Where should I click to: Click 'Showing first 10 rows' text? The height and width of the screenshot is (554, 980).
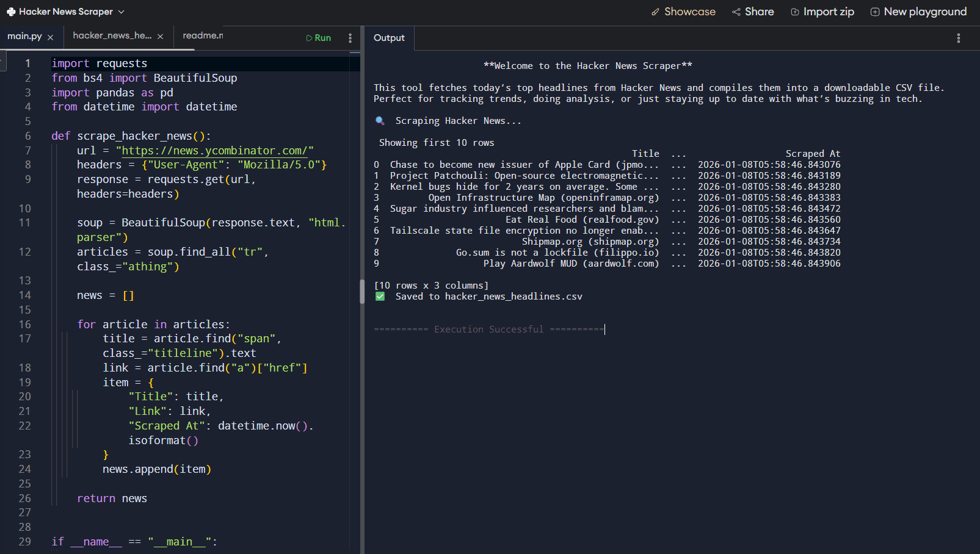point(437,143)
